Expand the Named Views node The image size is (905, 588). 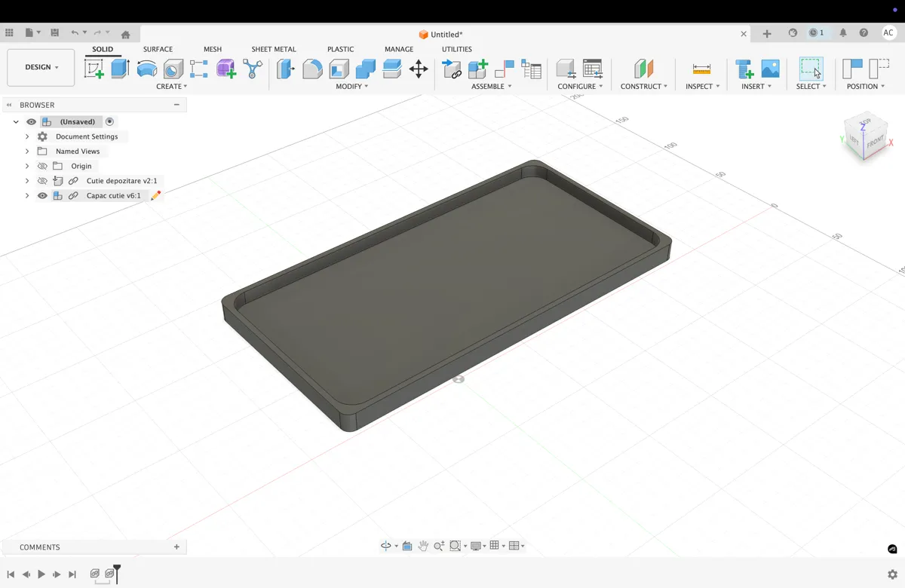coord(27,152)
